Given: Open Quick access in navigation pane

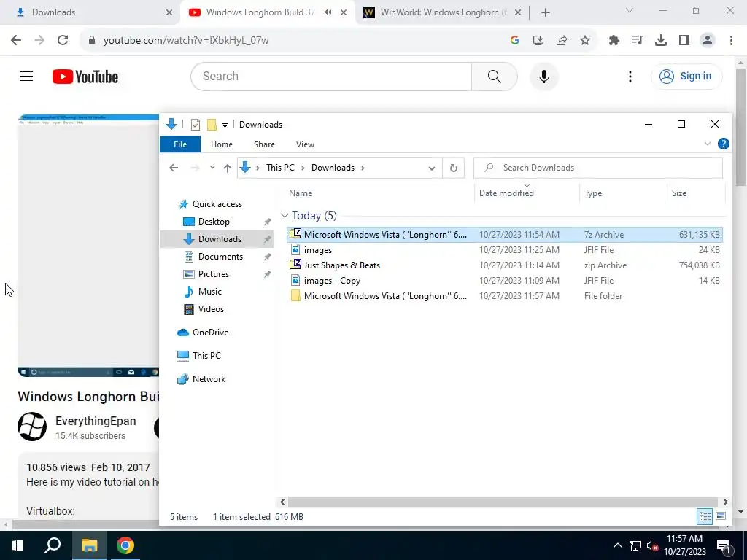Looking at the screenshot, I should 217,204.
